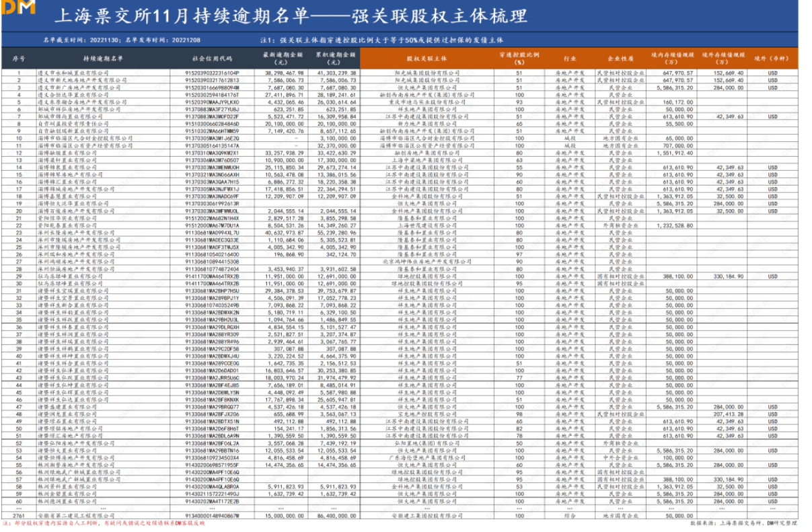
Task: Select latest overdue amount 25,115,850.34
Action: (x=285, y=167)
